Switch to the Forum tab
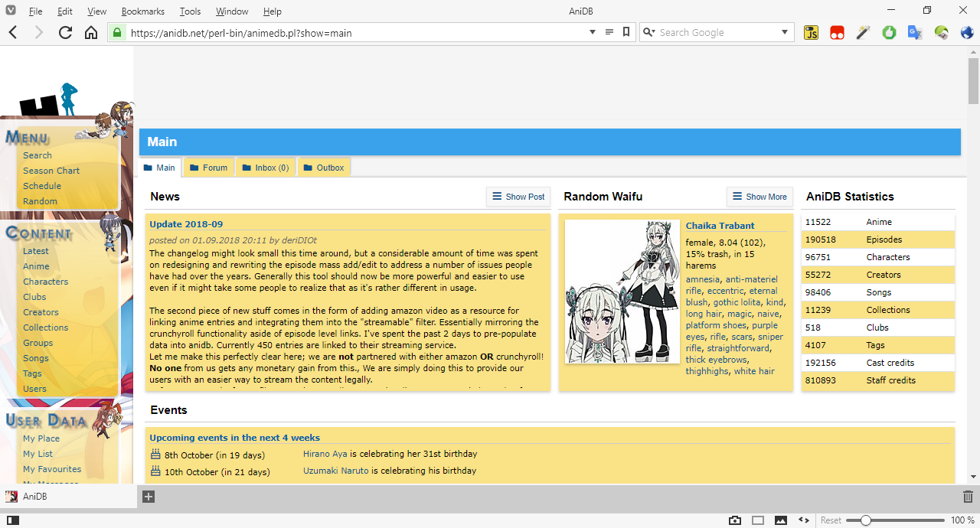Viewport: 980px width, 528px height. coord(208,168)
